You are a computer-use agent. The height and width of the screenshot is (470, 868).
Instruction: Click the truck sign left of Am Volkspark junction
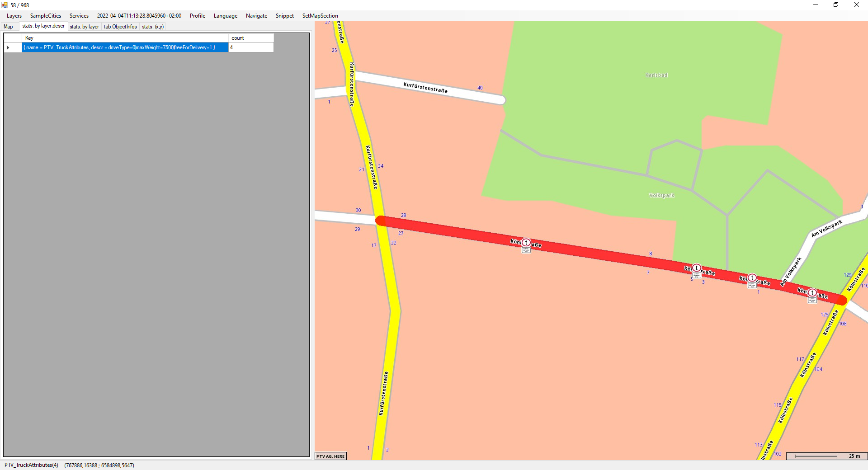pos(752,278)
